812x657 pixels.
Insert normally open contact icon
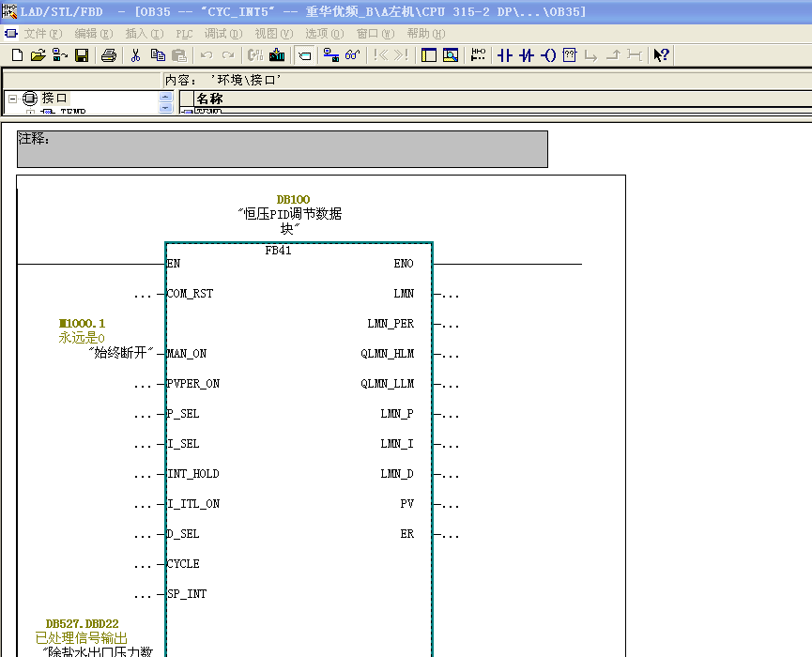click(x=505, y=54)
